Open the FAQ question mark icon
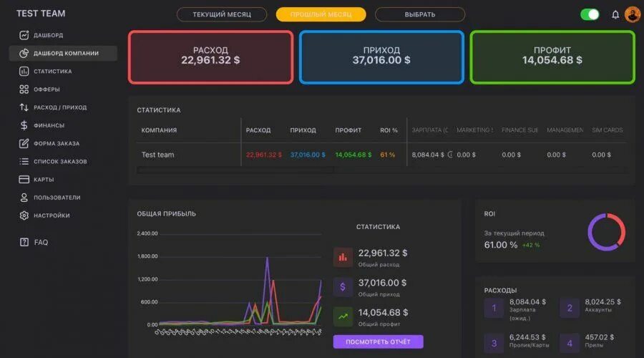Viewport: 644px width, 358px height. tap(24, 242)
